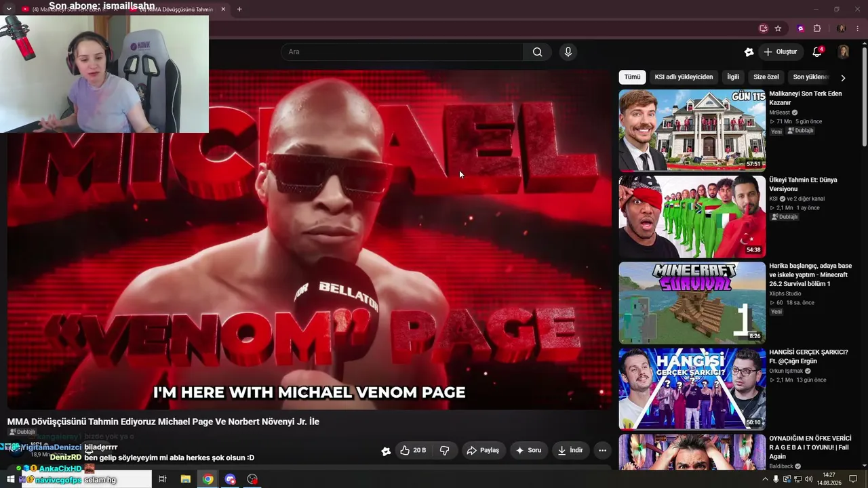Dislike the video with thumbs-down
The width and height of the screenshot is (868, 488).
click(x=445, y=451)
